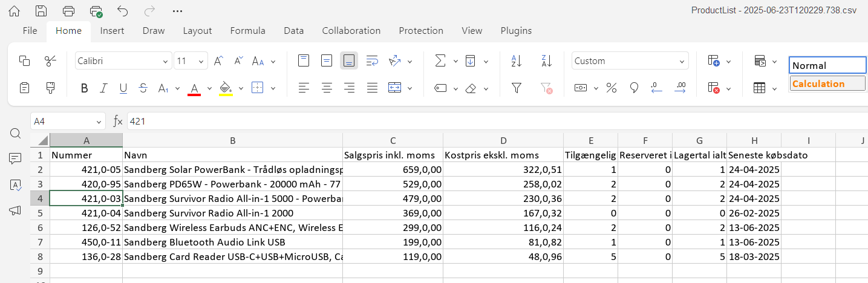Switch to the Insert tab
This screenshot has height=283, width=868.
point(113,31)
